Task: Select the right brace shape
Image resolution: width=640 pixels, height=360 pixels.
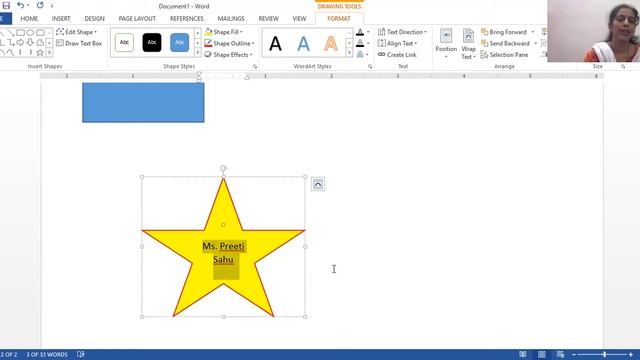Action: click(31, 53)
